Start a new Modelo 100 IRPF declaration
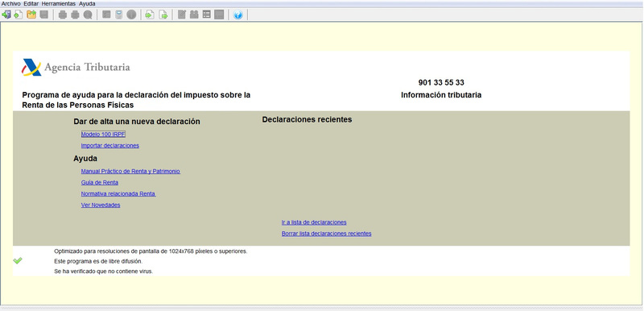644x311 pixels. 103,135
